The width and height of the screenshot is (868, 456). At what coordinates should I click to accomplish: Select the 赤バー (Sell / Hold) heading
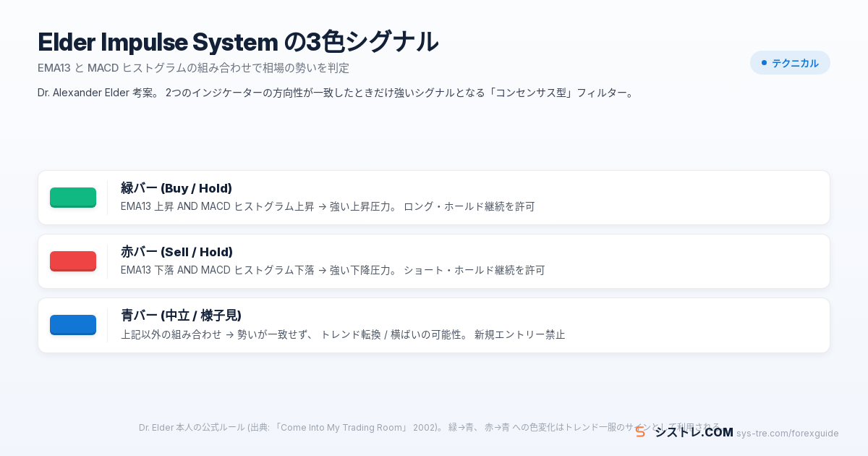176,252
